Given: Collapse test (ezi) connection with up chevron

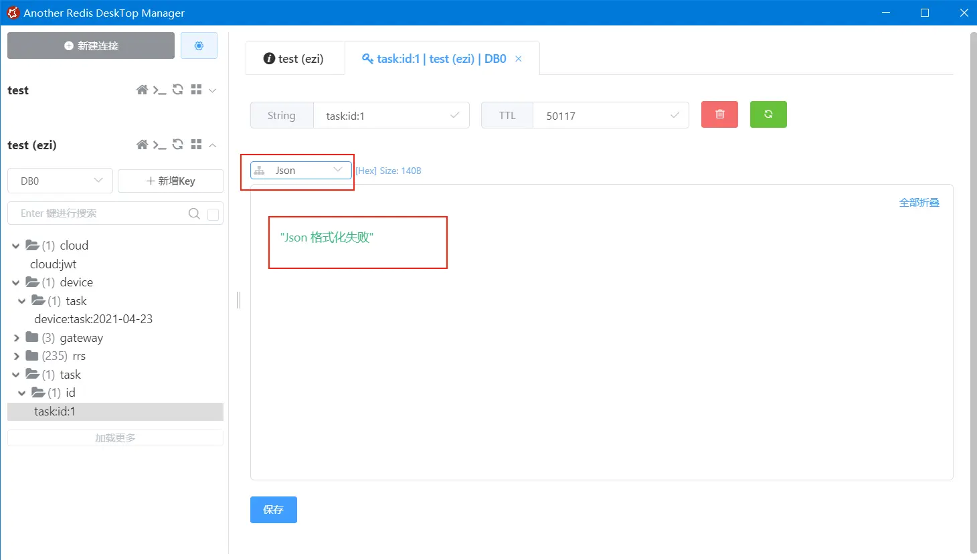Looking at the screenshot, I should (x=213, y=145).
